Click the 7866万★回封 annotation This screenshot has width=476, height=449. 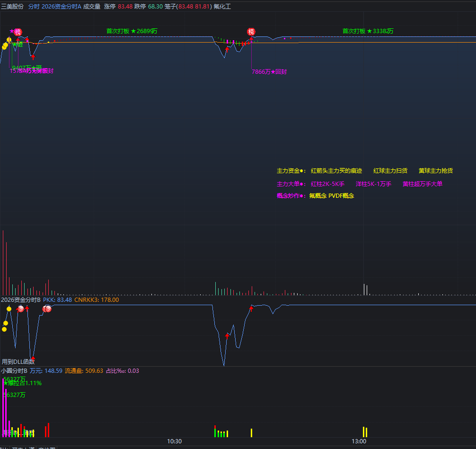(269, 71)
